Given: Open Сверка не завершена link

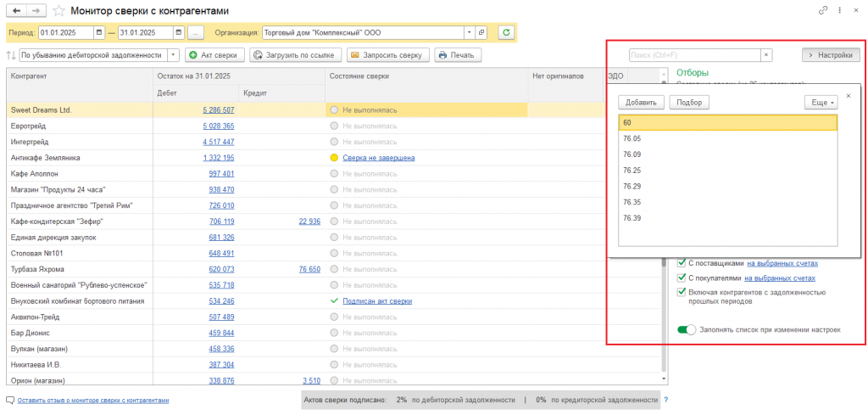Looking at the screenshot, I should pos(379,158).
